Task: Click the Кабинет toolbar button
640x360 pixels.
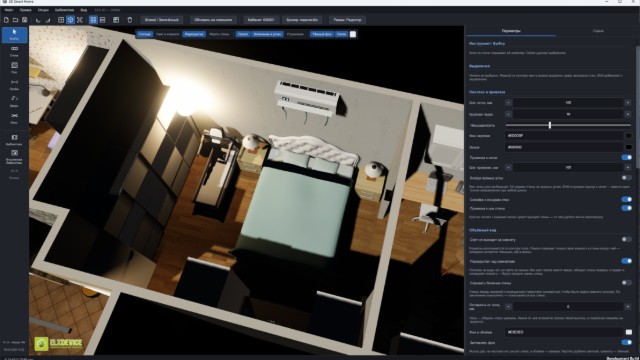Action: (x=261, y=20)
